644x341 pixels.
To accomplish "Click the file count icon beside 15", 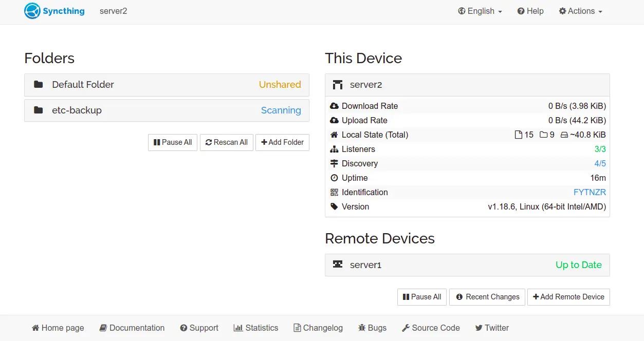I will [518, 135].
